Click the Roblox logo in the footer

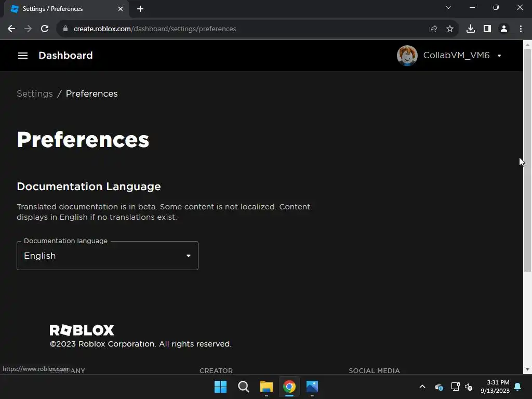click(x=82, y=330)
